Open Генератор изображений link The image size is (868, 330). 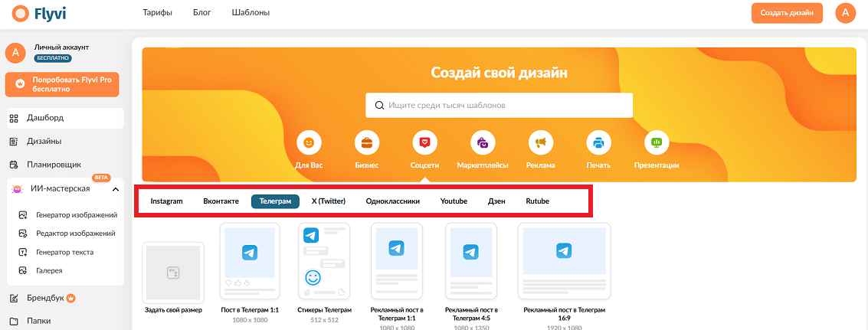click(77, 215)
